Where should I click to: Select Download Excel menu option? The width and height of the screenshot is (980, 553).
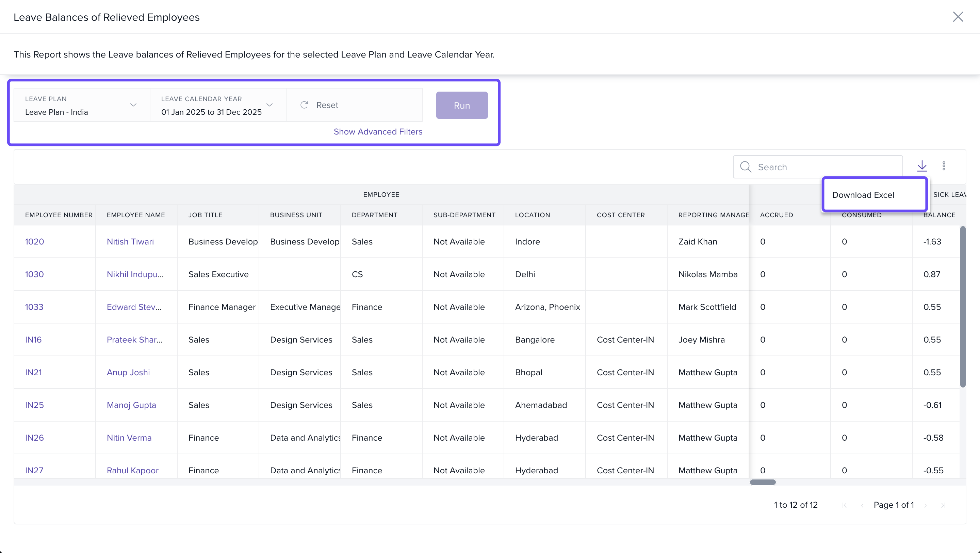(863, 195)
